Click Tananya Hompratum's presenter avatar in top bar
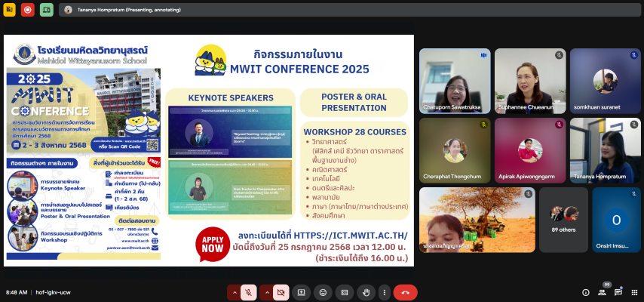This screenshot has width=644, height=302. (x=68, y=10)
